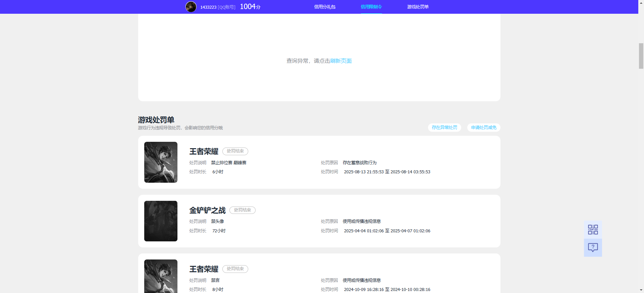Click the 申请处罚减免 button
644x293 pixels.
tap(484, 128)
